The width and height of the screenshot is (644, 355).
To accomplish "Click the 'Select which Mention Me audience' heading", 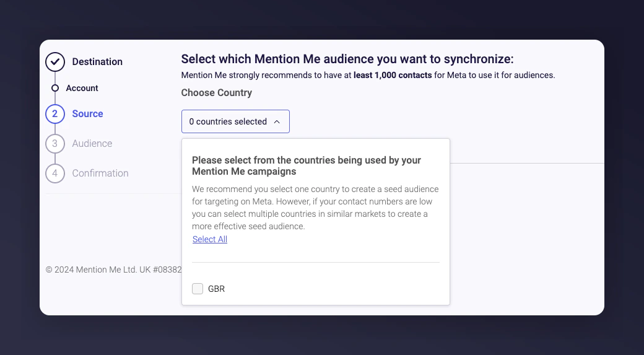I will [x=347, y=59].
